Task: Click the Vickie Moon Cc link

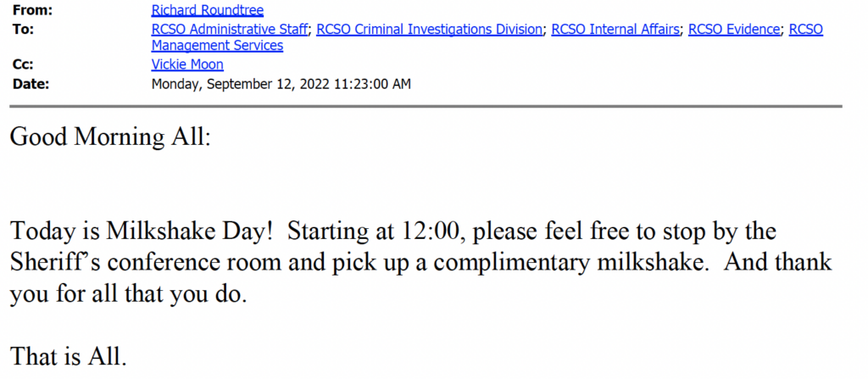Action: click(187, 64)
